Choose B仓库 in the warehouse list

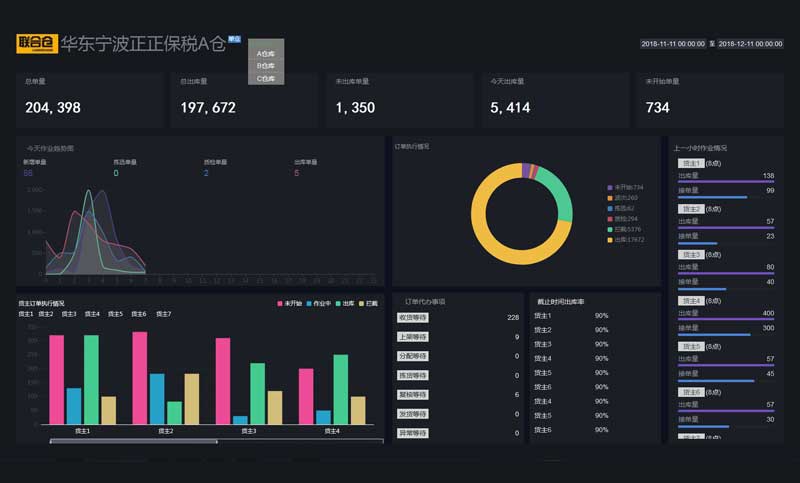[266, 65]
